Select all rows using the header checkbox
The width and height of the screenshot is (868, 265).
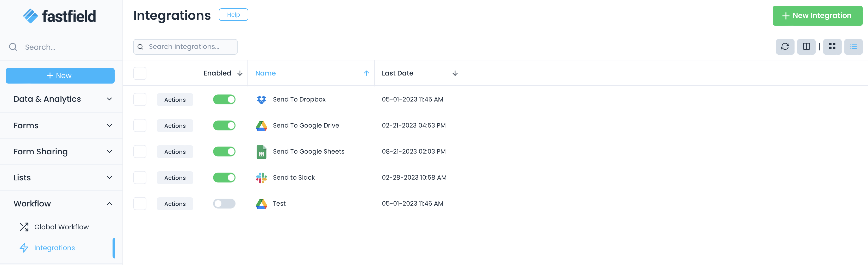pyautogui.click(x=140, y=73)
